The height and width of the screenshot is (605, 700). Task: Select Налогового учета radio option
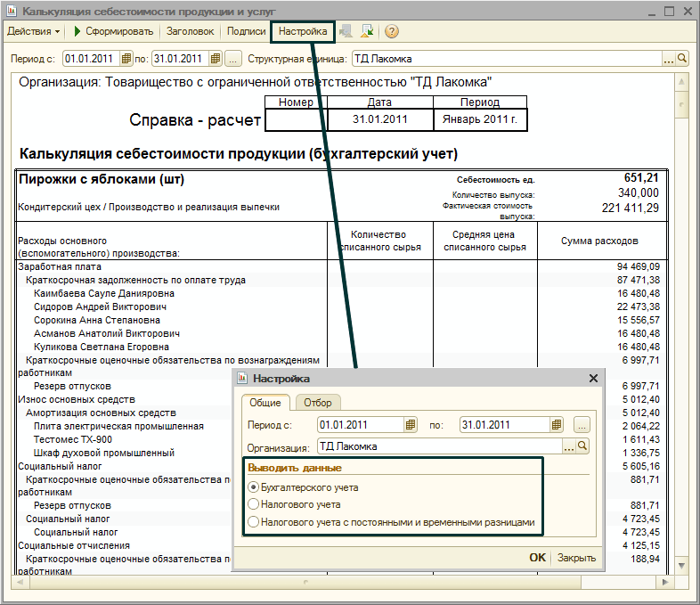254,504
